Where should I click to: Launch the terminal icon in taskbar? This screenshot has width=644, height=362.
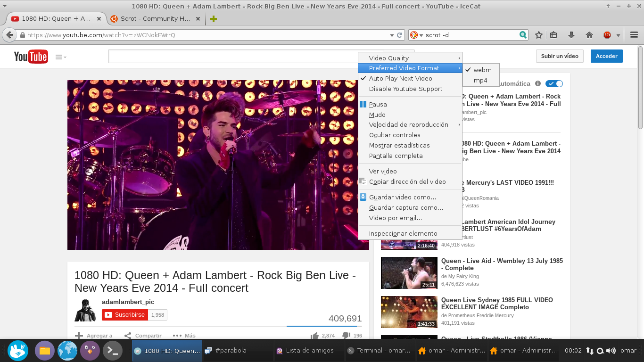113,351
